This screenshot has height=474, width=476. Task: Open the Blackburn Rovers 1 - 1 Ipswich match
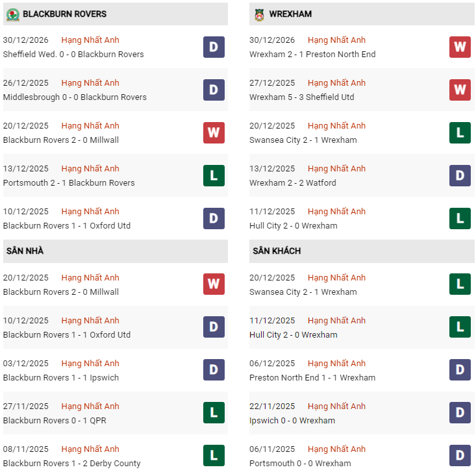coord(61,378)
